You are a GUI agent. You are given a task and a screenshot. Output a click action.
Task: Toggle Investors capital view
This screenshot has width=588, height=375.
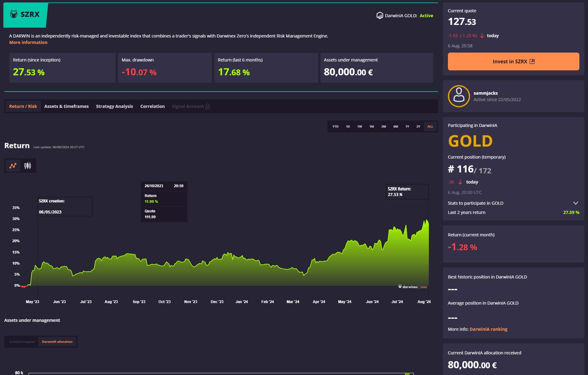click(x=22, y=341)
